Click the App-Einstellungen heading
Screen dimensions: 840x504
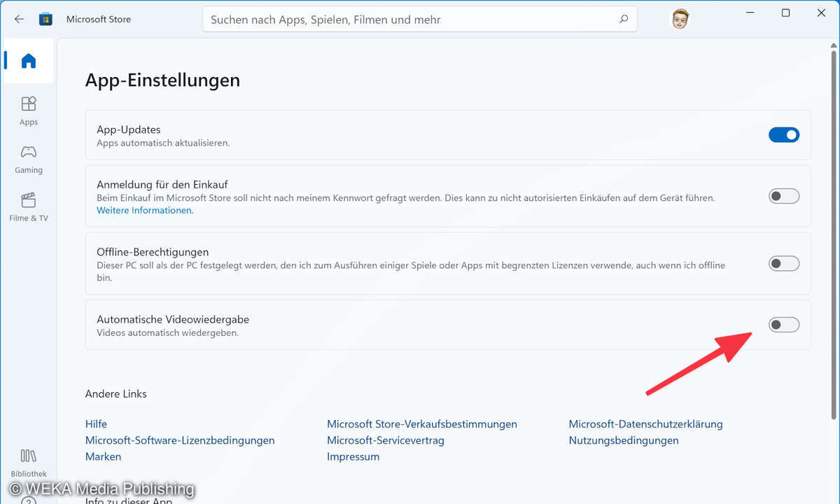(x=162, y=80)
